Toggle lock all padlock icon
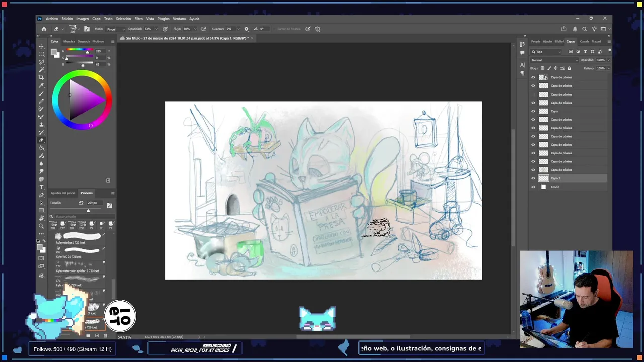644x362 pixels. (x=569, y=68)
